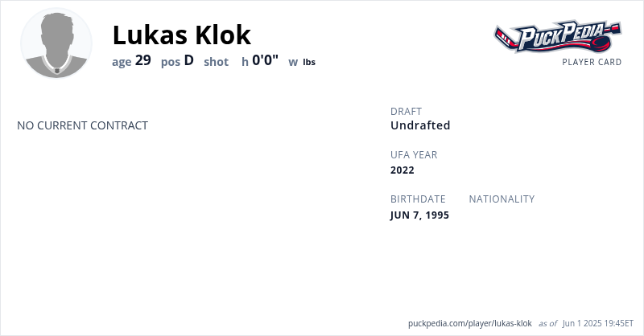Click the JUN 7, 1995 birthdate

pos(419,215)
